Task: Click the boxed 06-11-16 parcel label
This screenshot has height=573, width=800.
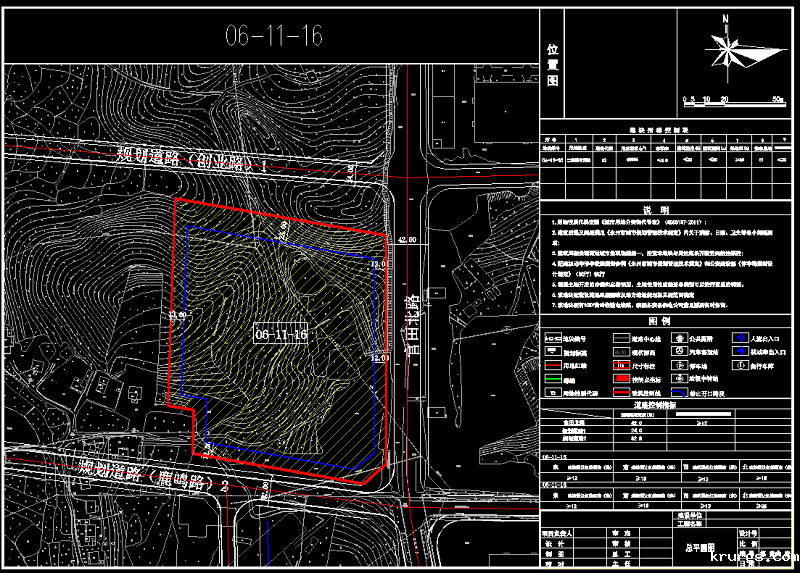Action: [x=281, y=334]
